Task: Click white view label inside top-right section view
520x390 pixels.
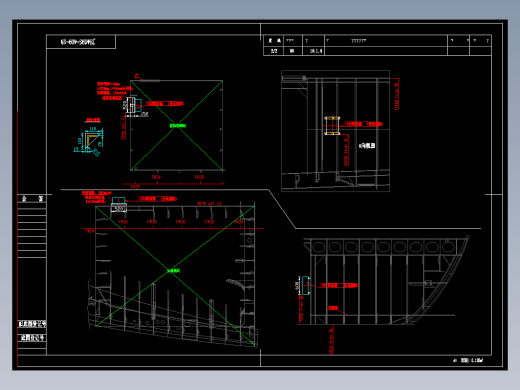Action: (367, 146)
